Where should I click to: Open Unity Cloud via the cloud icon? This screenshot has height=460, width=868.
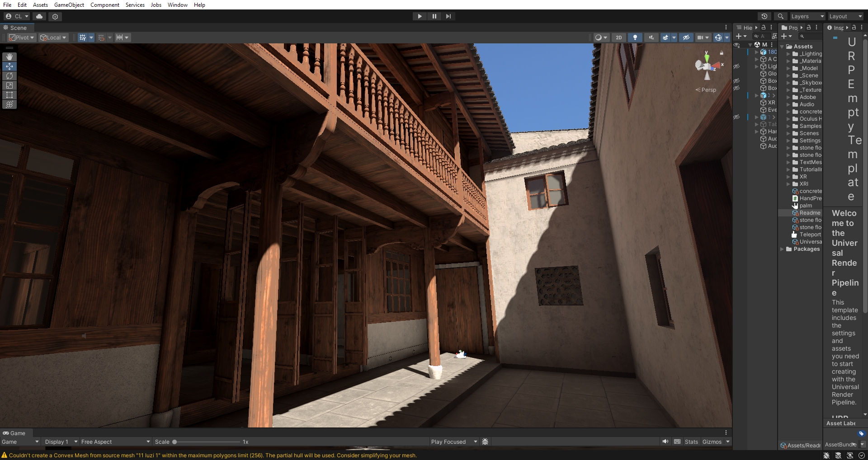point(39,16)
